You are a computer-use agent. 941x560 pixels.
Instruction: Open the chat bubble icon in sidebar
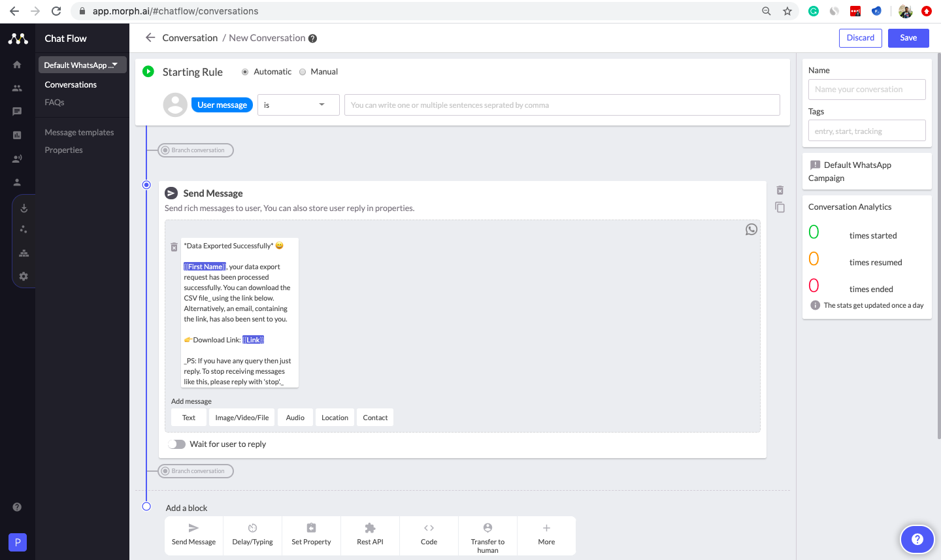(x=17, y=112)
